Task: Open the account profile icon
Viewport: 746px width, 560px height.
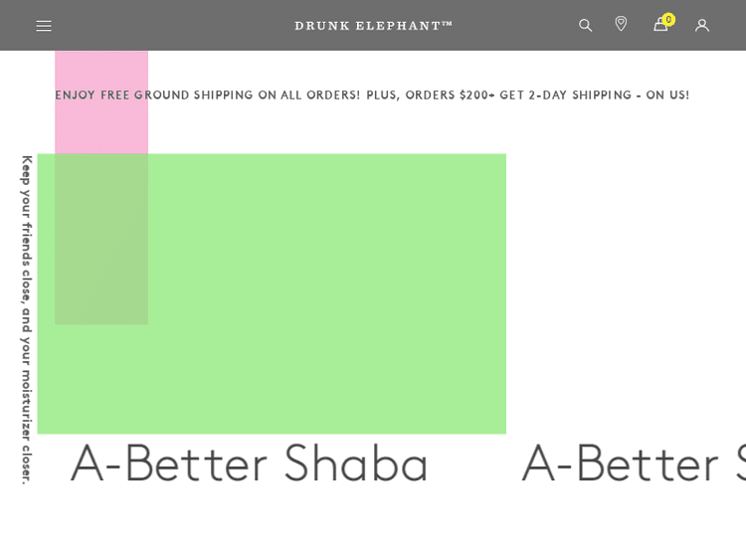Action: coord(702,26)
